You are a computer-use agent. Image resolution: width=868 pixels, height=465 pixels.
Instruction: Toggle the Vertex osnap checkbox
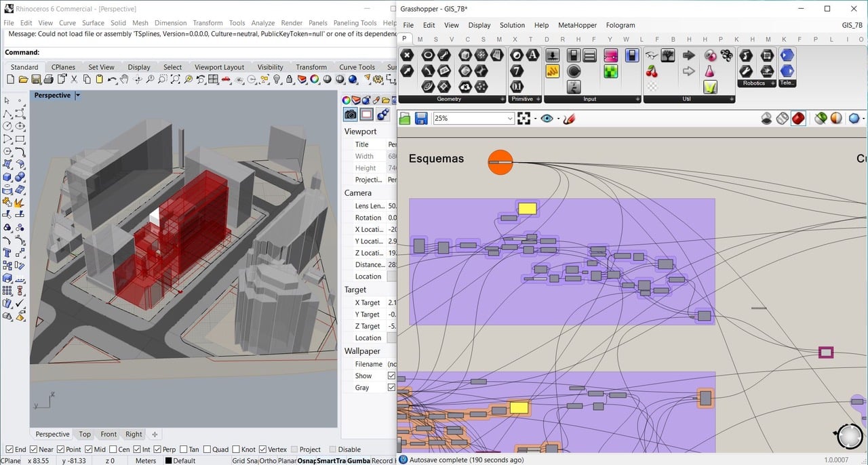[x=262, y=449]
